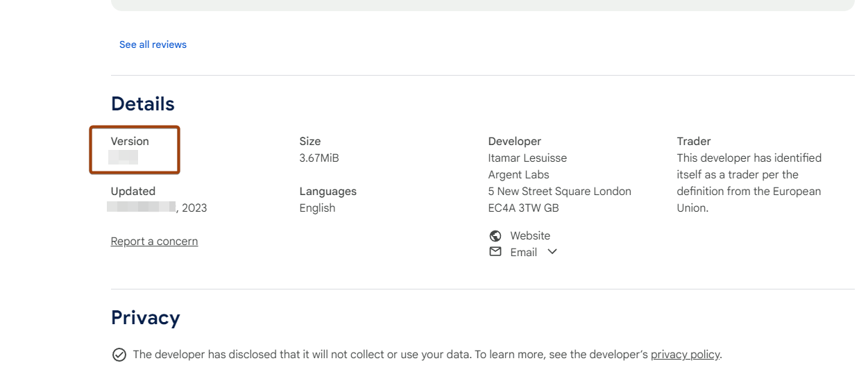Open the See all reviews link
Screen dimensions: 868x370
point(153,44)
